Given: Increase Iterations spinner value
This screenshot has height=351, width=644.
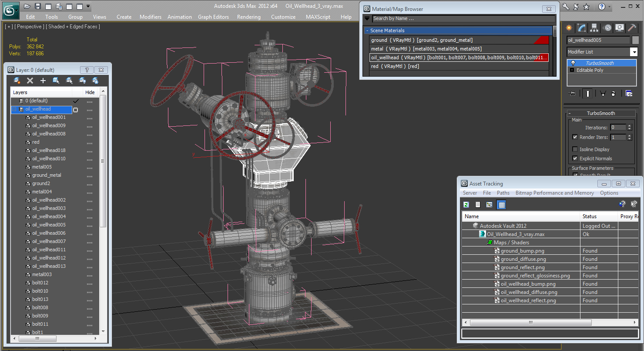Looking at the screenshot, I should coord(629,126).
